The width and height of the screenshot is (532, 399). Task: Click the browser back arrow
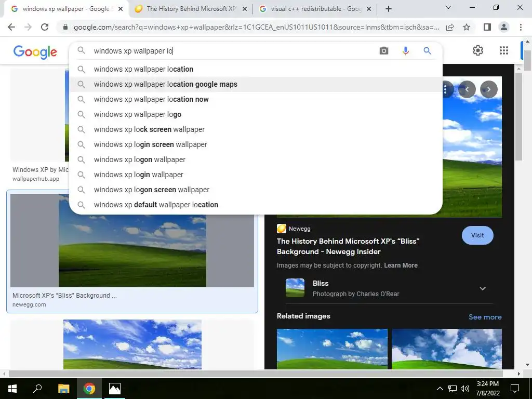[11, 27]
